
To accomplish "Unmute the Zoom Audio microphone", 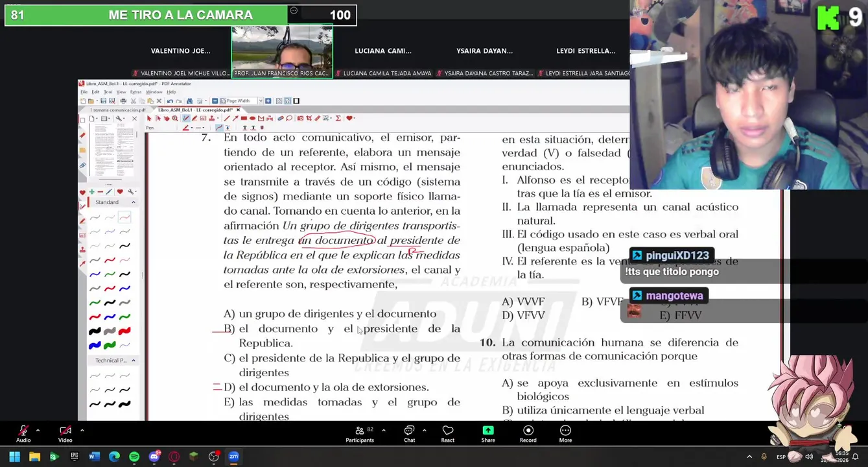I will pyautogui.click(x=23, y=433).
